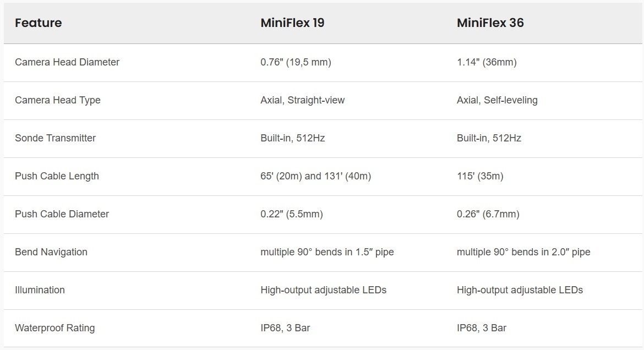Click the Feature column header

point(38,23)
